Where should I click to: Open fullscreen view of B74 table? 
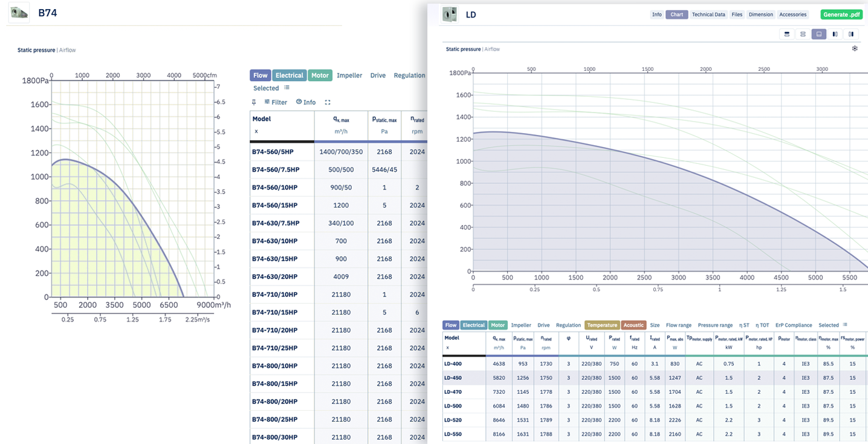coord(328,102)
